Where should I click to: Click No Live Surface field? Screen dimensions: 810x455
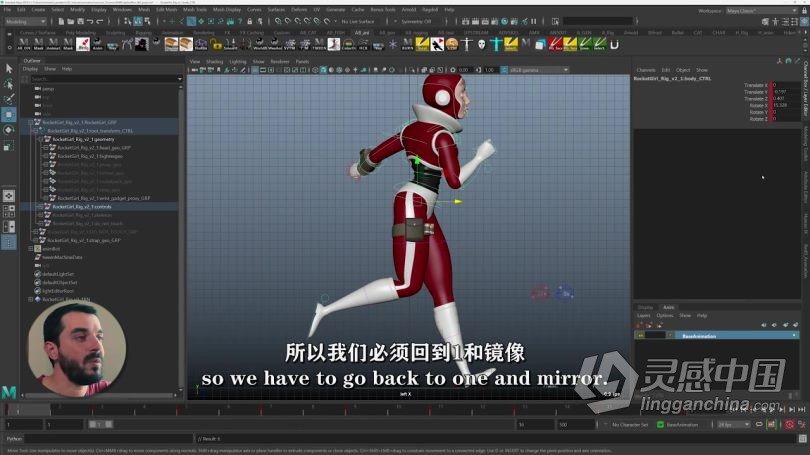click(x=358, y=22)
